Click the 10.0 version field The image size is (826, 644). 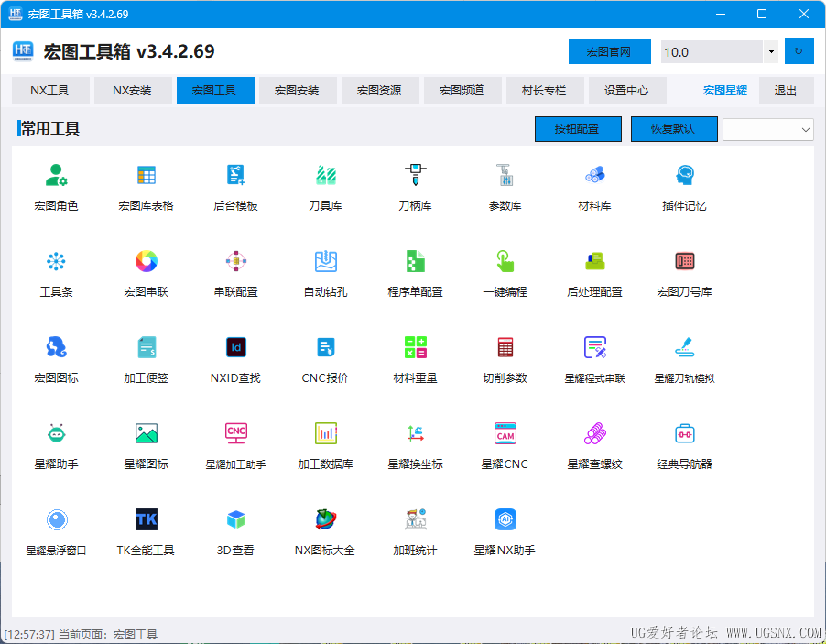pyautogui.click(x=712, y=51)
